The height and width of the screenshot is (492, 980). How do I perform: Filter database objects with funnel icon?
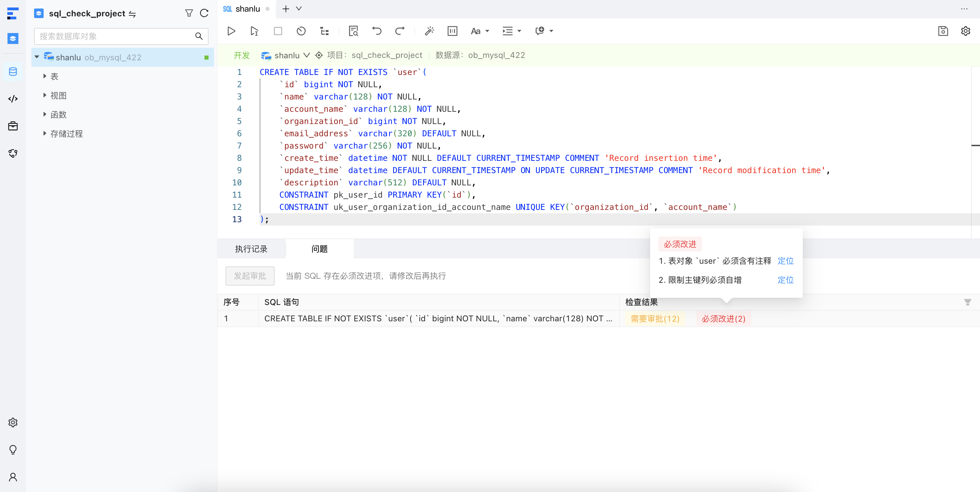(189, 13)
